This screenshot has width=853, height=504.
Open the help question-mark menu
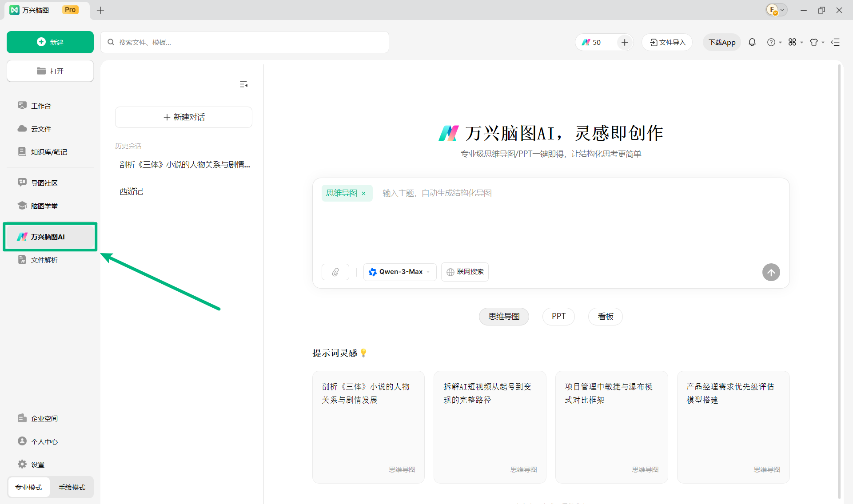[774, 42]
